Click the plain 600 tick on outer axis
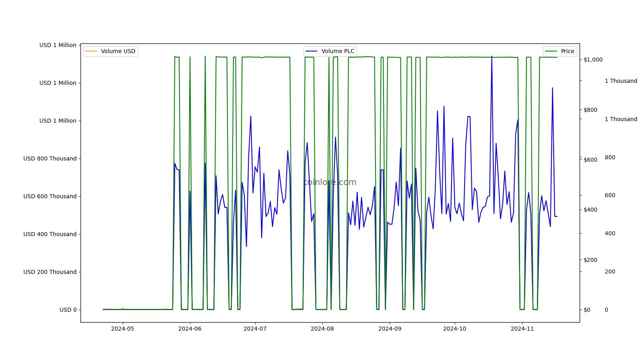Image resolution: width=644 pixels, height=362 pixels. (x=610, y=195)
